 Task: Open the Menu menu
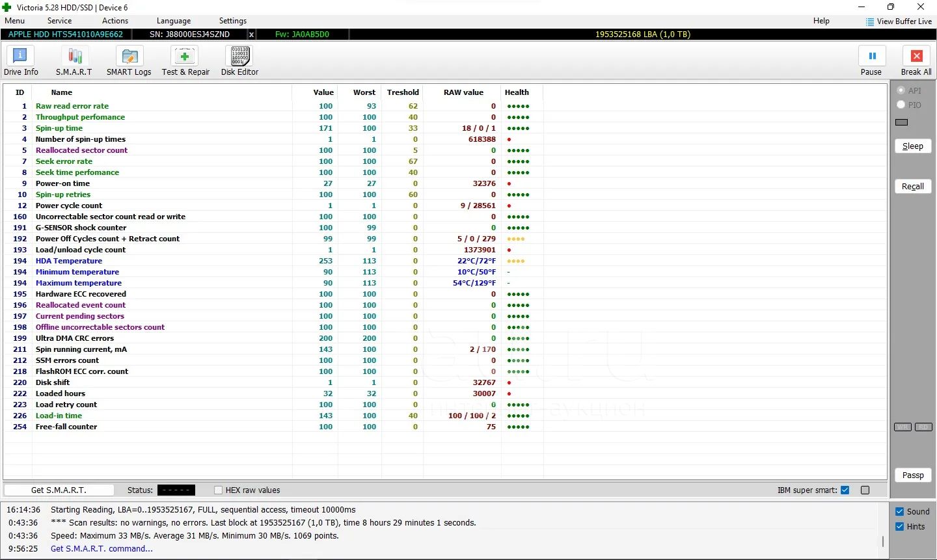14,21
